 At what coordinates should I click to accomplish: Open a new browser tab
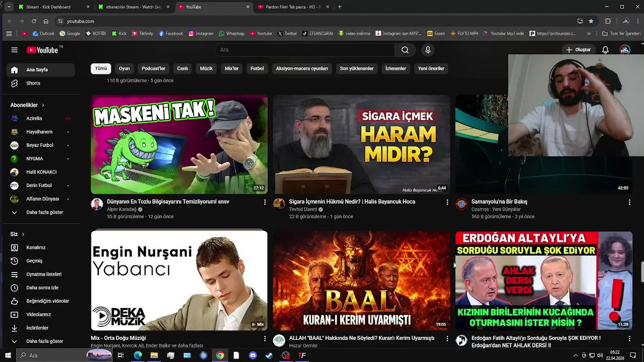point(340,7)
